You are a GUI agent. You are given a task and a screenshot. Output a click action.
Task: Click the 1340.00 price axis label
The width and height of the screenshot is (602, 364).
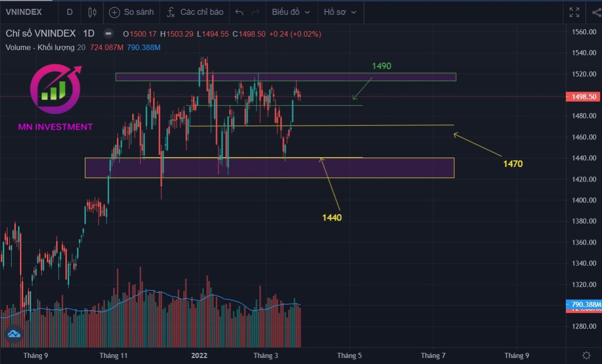click(583, 263)
